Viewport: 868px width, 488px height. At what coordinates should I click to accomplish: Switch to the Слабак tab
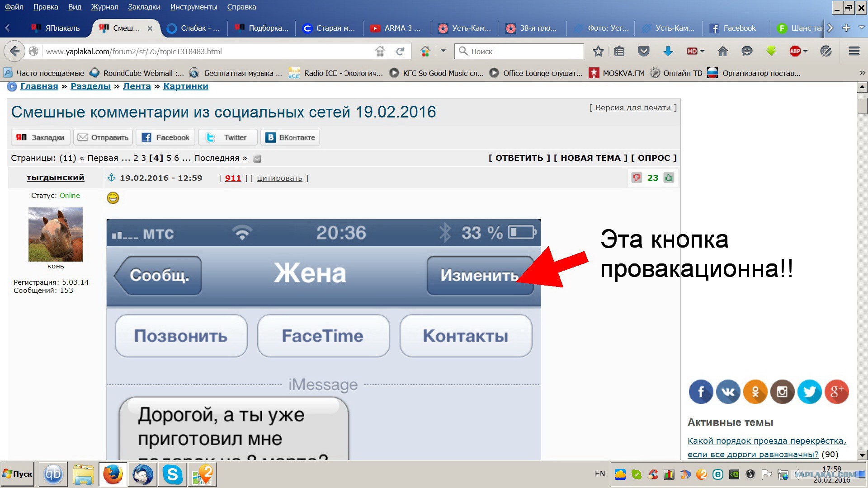[193, 28]
